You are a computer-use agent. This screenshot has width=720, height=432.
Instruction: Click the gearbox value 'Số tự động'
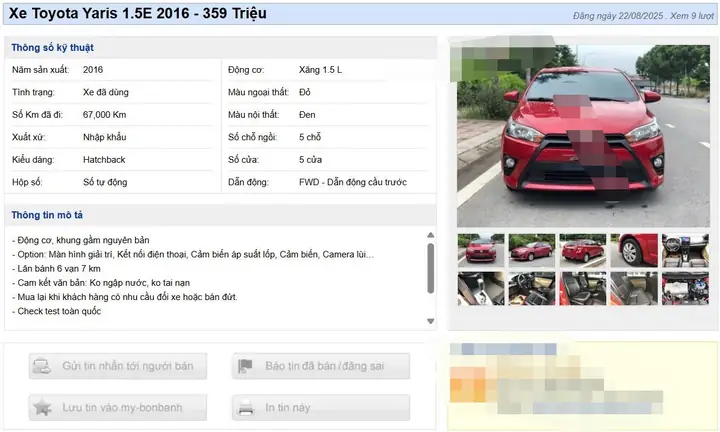(105, 182)
